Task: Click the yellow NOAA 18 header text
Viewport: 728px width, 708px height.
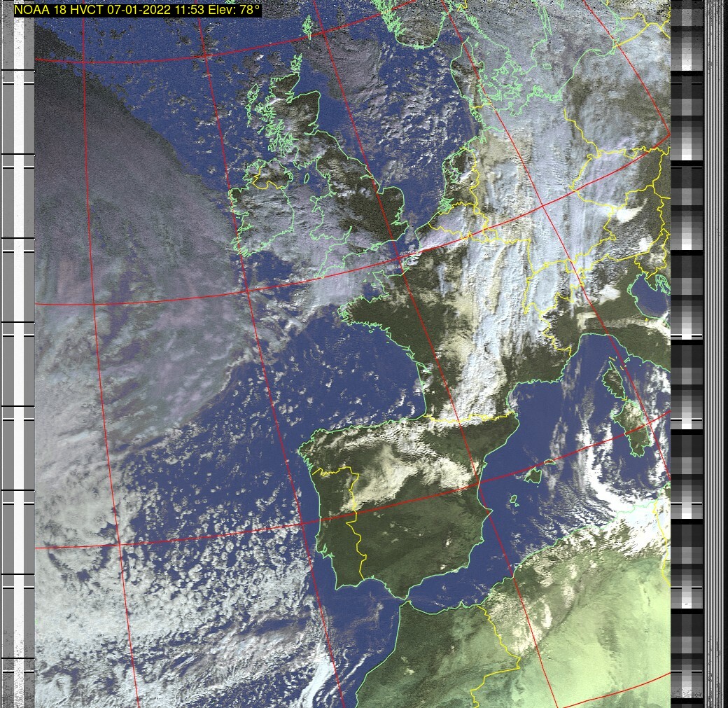Action: (137, 11)
